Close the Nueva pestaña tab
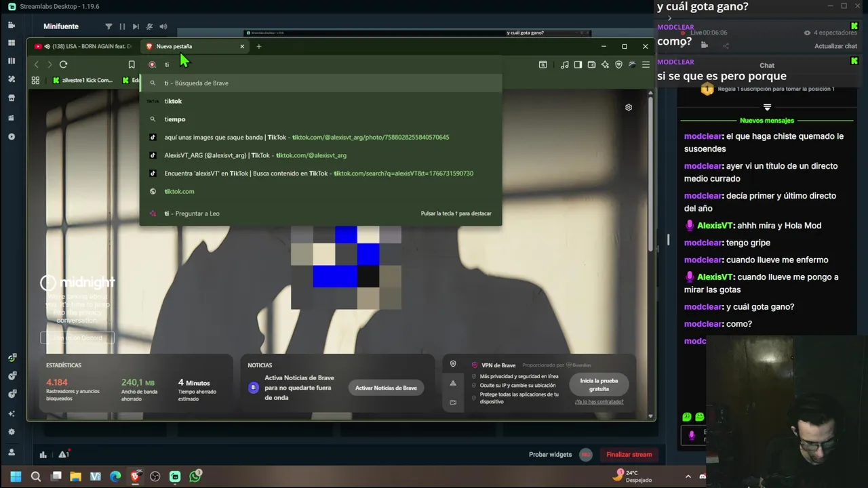Viewport: 868px width, 488px height. coord(242,46)
